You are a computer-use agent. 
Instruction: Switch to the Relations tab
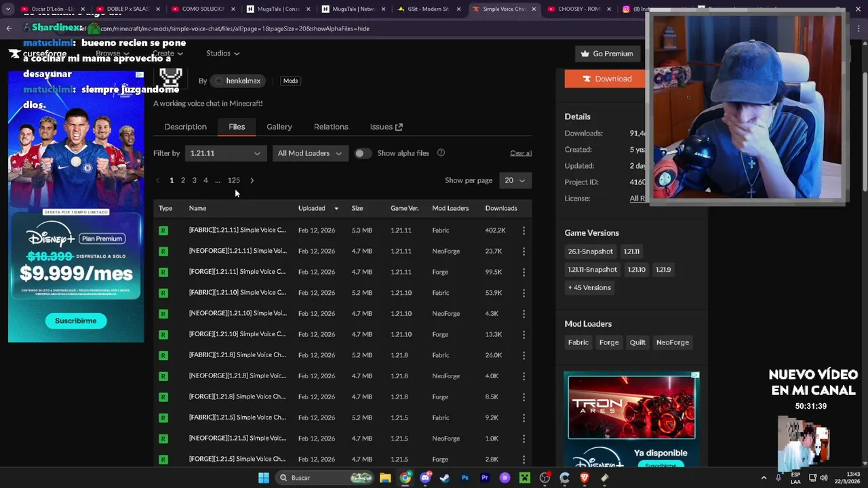[x=331, y=127]
